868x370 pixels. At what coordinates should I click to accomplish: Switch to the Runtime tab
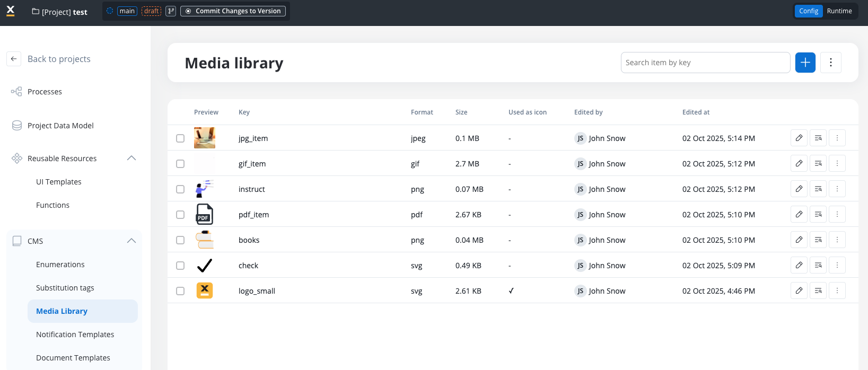pos(839,11)
